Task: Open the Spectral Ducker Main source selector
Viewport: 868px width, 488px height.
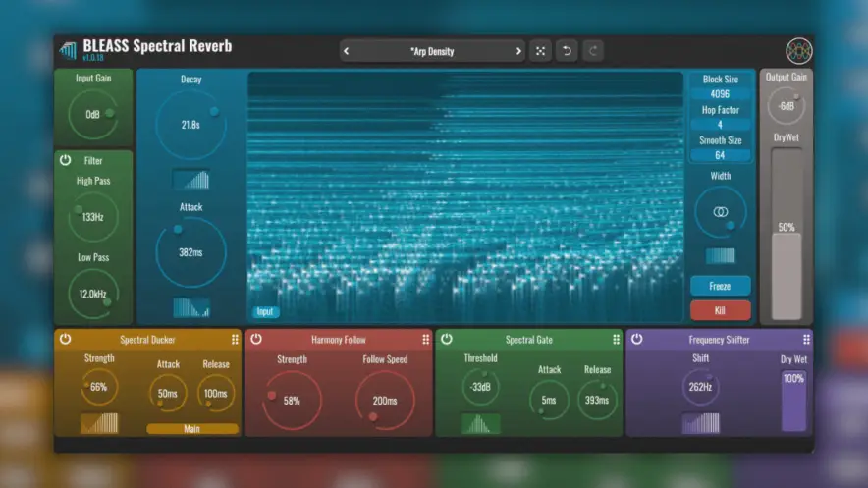Action: (x=192, y=428)
